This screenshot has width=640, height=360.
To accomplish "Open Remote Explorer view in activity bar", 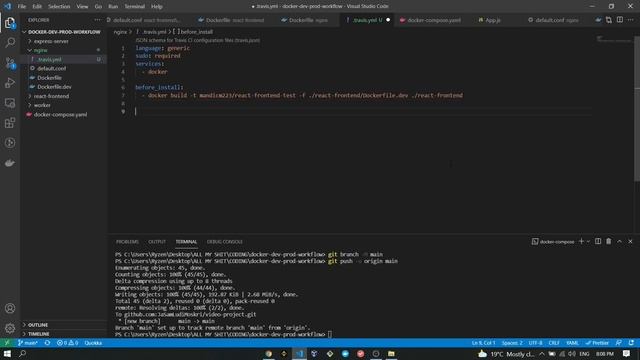I will (10, 103).
